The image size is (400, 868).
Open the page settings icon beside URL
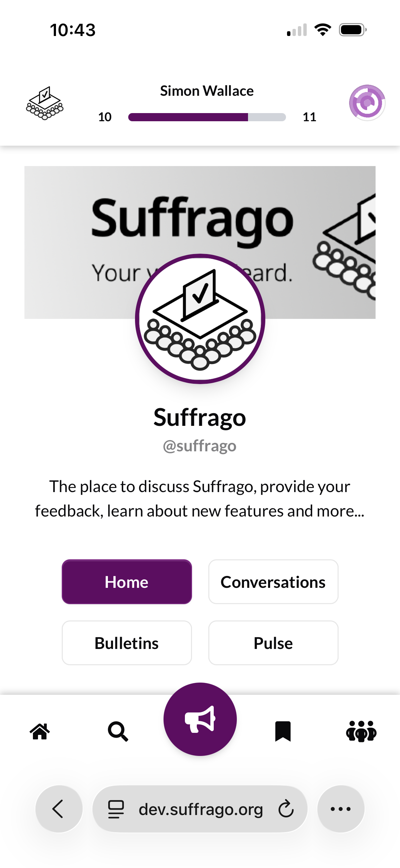click(116, 809)
